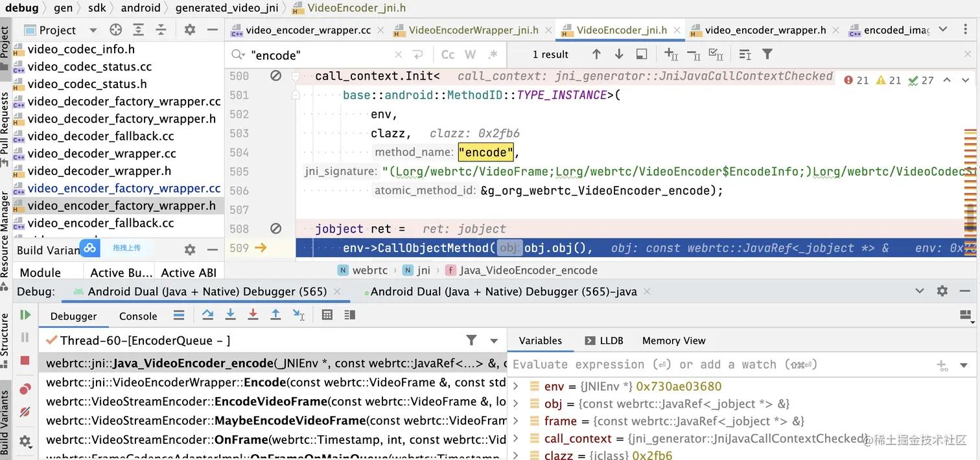Click the Step Over debugger icon

tap(207, 315)
